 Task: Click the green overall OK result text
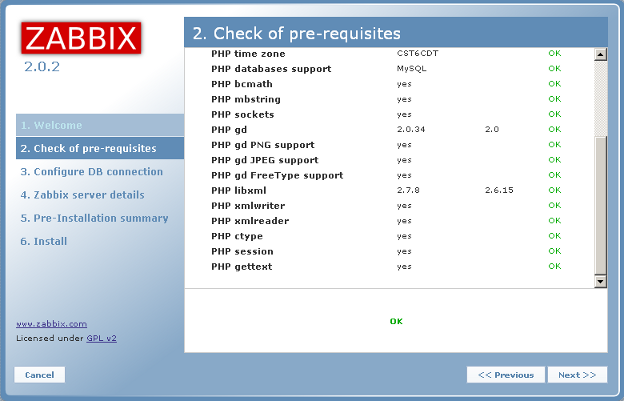pos(396,322)
